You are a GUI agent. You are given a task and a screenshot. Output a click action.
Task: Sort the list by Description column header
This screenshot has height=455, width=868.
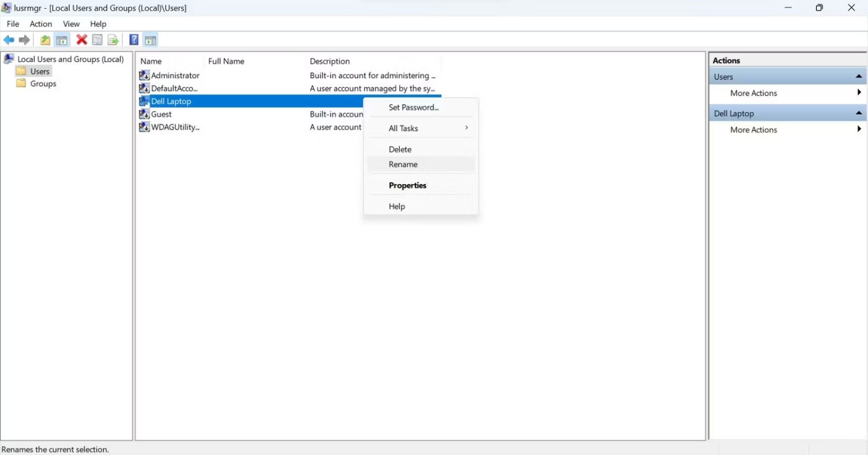click(330, 61)
